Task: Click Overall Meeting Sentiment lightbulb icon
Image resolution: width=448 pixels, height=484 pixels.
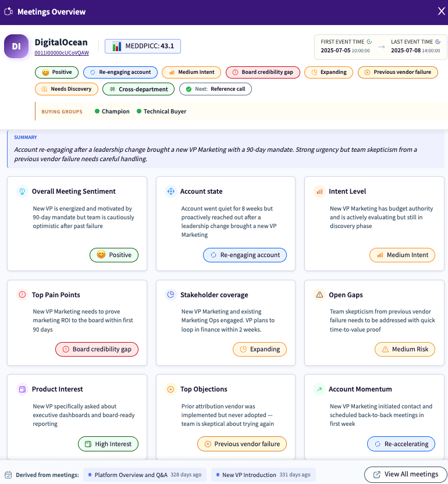Action: pos(22,191)
